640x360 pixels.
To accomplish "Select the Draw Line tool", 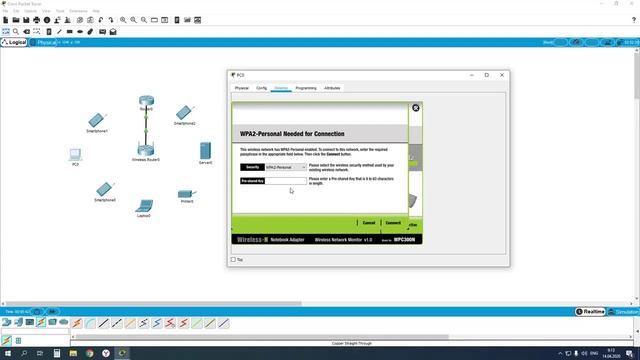I will coord(59,31).
